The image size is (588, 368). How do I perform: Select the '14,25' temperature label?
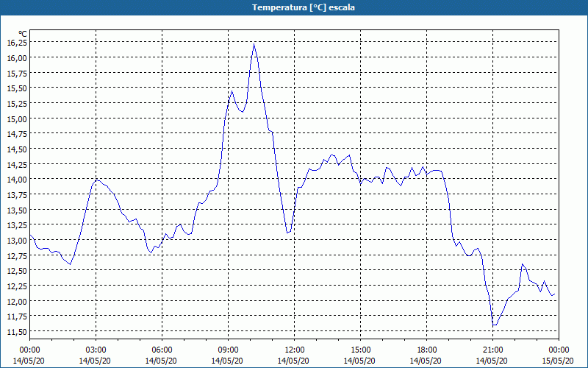pos(17,164)
